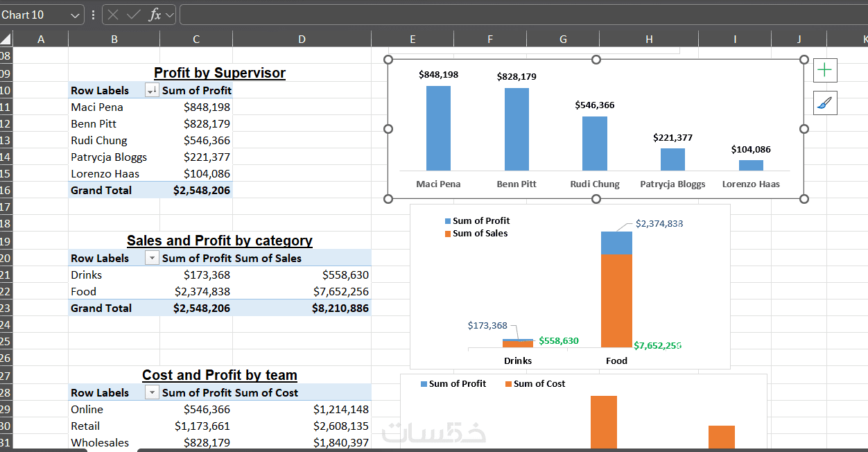868x452 pixels.
Task: Click the Name Box showing Chart 10
Action: [35, 15]
